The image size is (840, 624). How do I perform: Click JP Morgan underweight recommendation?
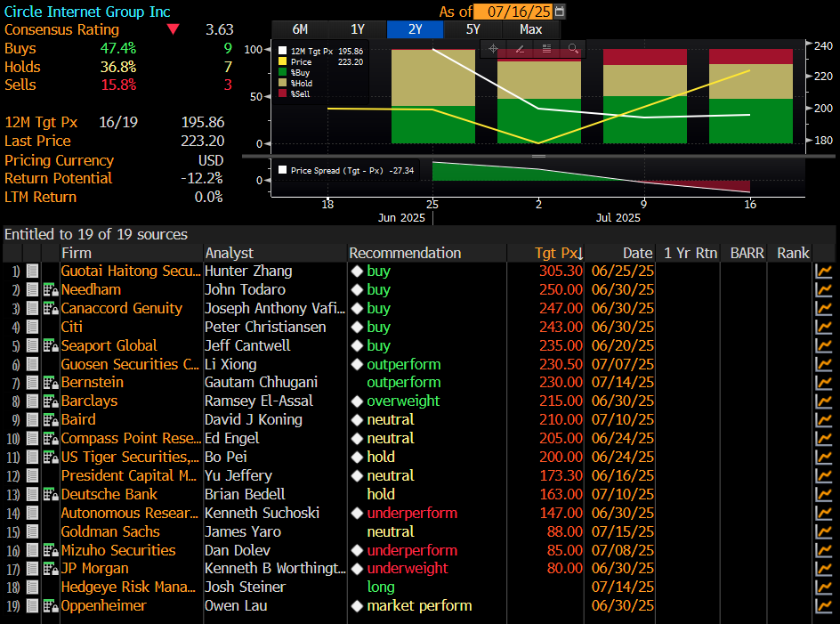tap(408, 569)
